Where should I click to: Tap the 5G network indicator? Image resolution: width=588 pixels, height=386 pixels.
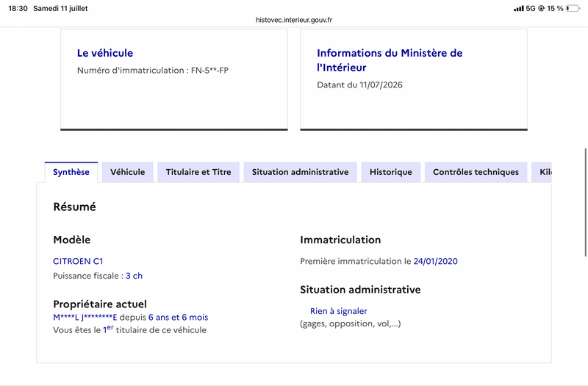(x=531, y=8)
